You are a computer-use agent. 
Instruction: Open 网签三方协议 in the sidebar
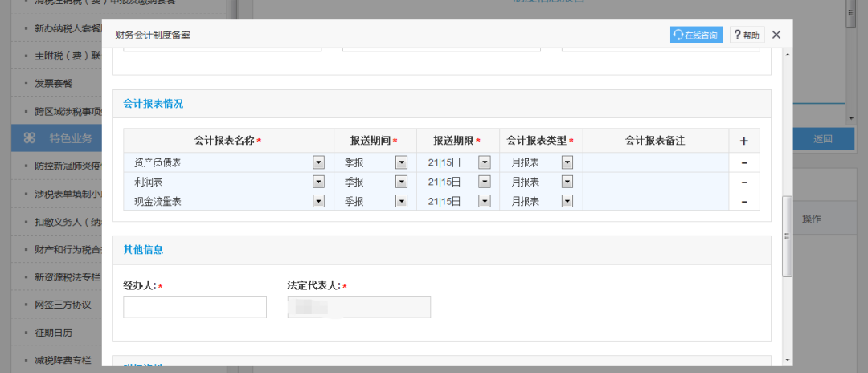pos(63,305)
